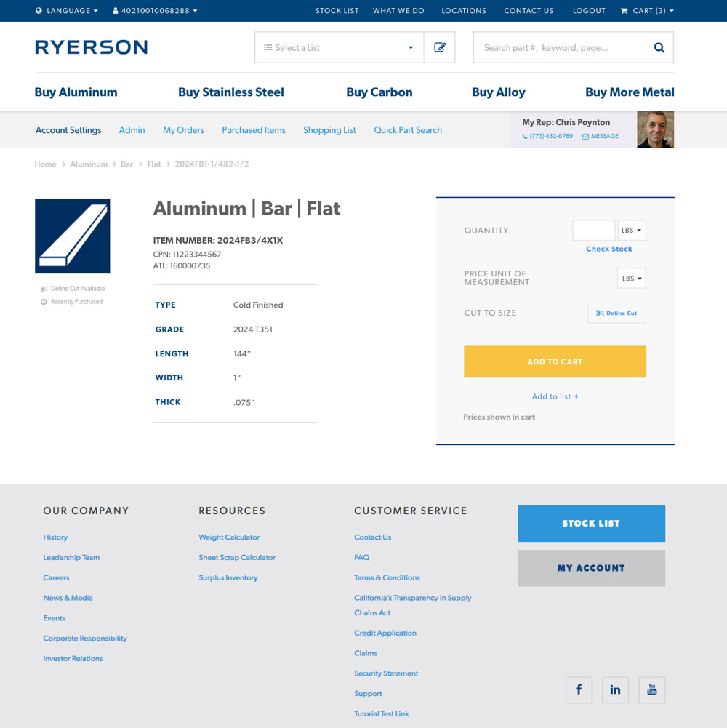Go to Contact Us in top bar
The image size is (727, 728).
529,11
